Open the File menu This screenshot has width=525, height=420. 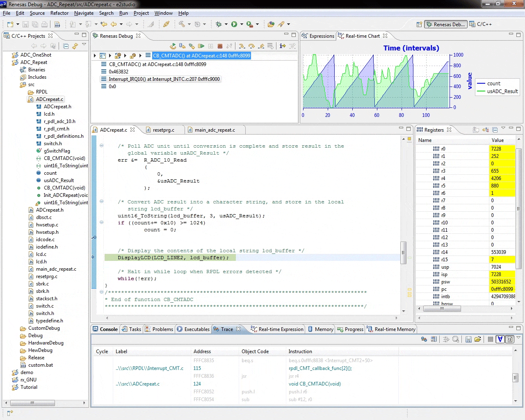point(7,13)
